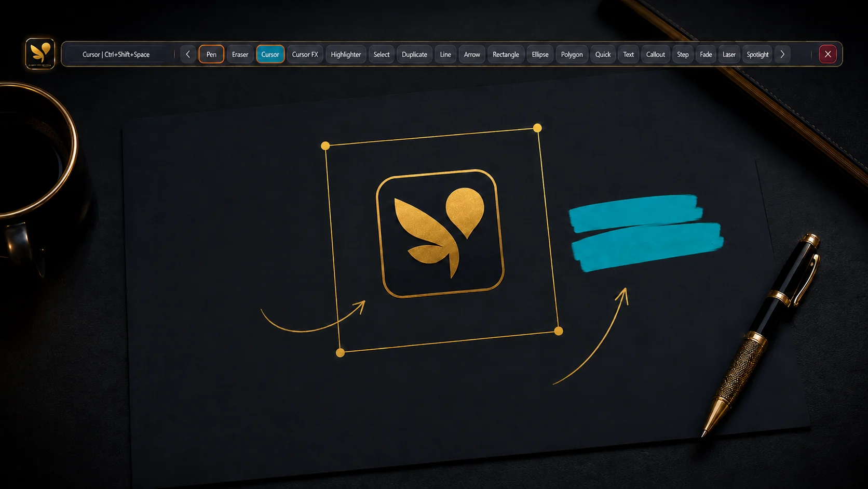Select the Callout tool
Image resolution: width=868 pixels, height=489 pixels.
(x=655, y=54)
